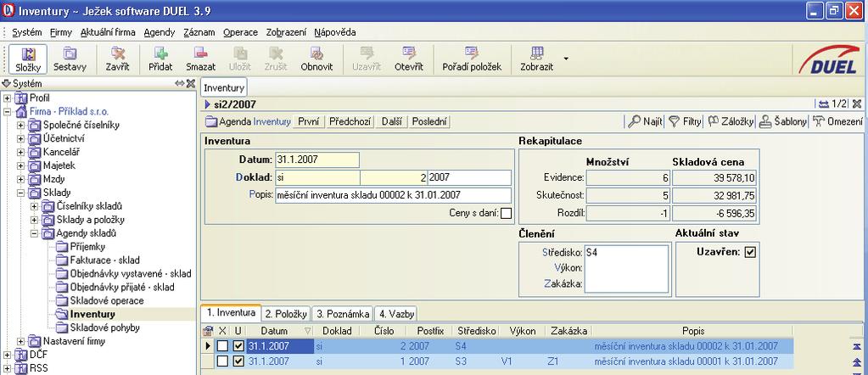Open Filtry funnel icon
868x375 pixels.
pos(674,122)
